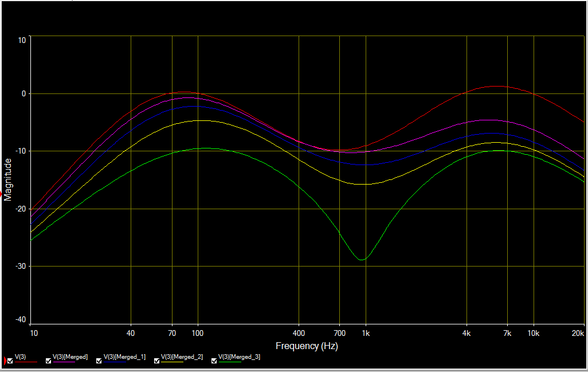
Task: Click the 4k frequency axis label
Action: pyautogui.click(x=466, y=333)
